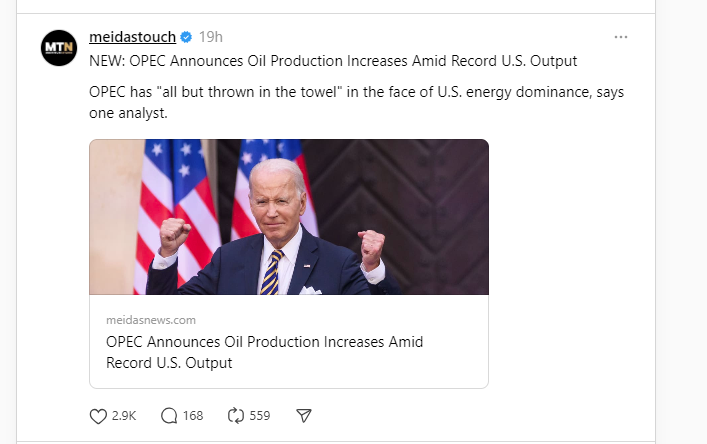The image size is (707, 444).
Task: Open the three-dot more options menu
Action: (621, 37)
